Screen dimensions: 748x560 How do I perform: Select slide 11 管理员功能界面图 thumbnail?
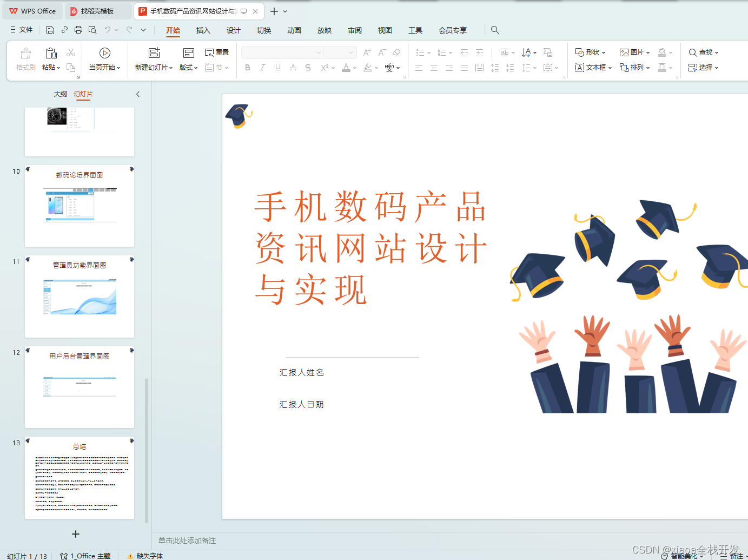click(79, 297)
